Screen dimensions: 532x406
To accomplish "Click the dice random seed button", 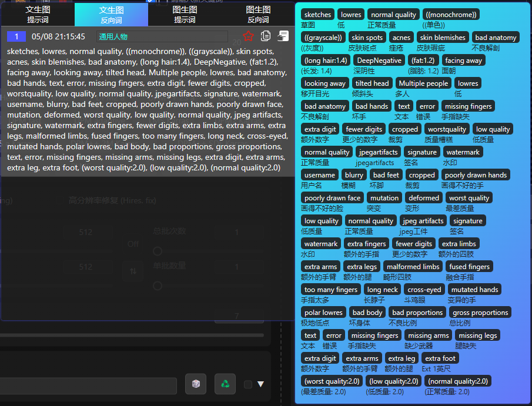I will (x=196, y=384).
